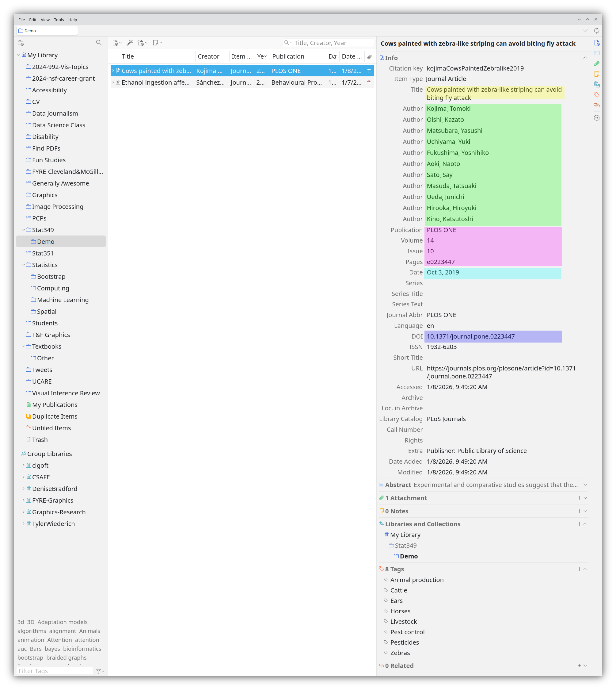Screen dimensions: 616x690
Task: Open the Edit menu
Action: pos(33,20)
